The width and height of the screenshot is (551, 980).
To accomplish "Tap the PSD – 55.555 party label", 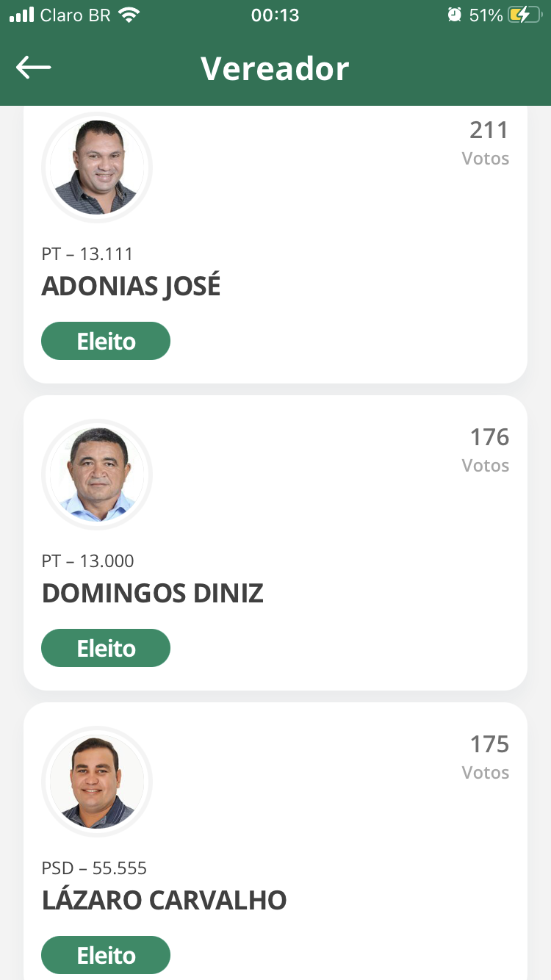I will coord(95,868).
